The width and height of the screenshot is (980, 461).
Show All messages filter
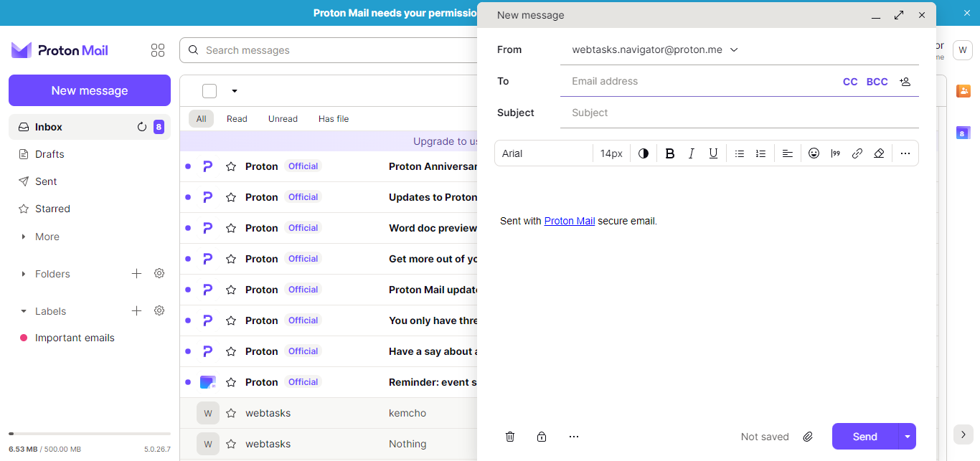coord(201,119)
